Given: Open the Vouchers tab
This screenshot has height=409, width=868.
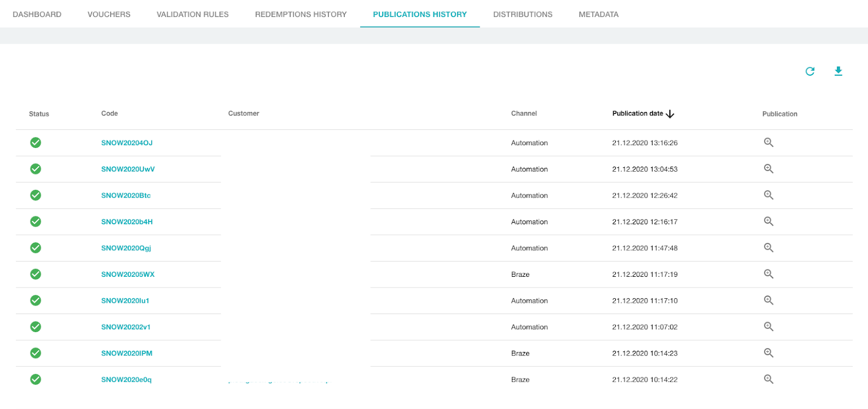Looking at the screenshot, I should click(x=109, y=14).
